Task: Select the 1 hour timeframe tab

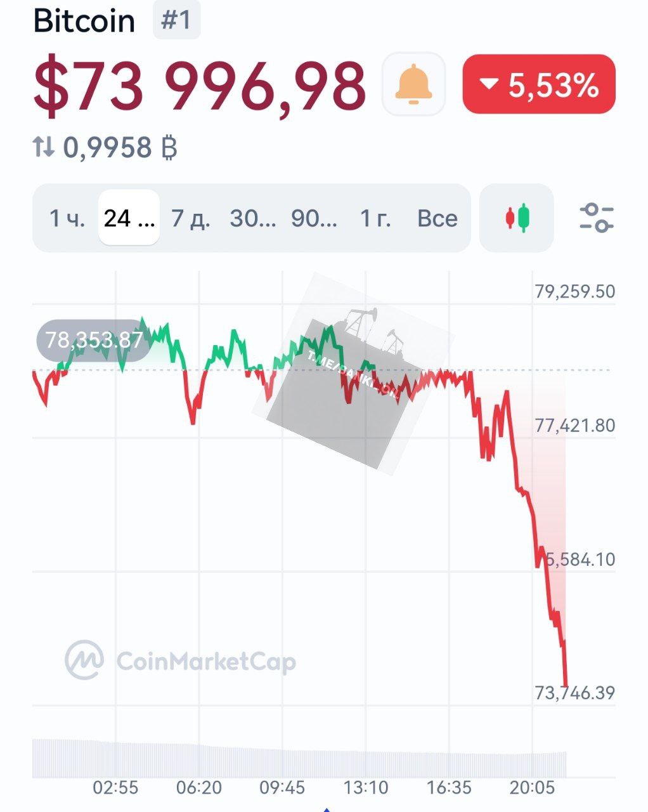Action: (x=67, y=218)
